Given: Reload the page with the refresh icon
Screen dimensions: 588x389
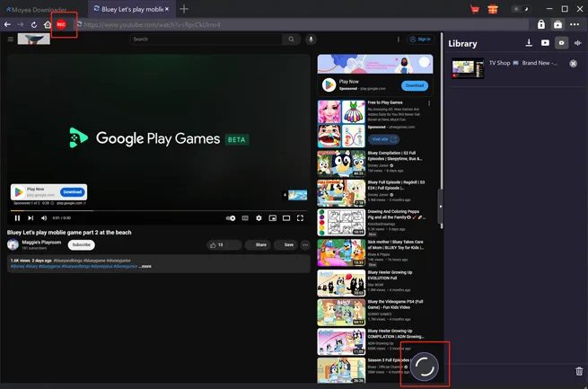Looking at the screenshot, I should (34, 24).
